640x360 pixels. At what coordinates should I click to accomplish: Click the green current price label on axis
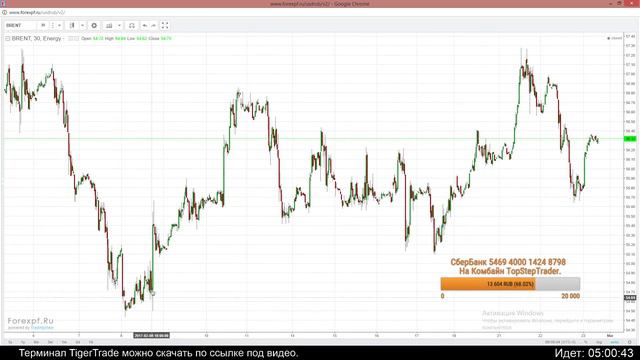pyautogui.click(x=630, y=139)
